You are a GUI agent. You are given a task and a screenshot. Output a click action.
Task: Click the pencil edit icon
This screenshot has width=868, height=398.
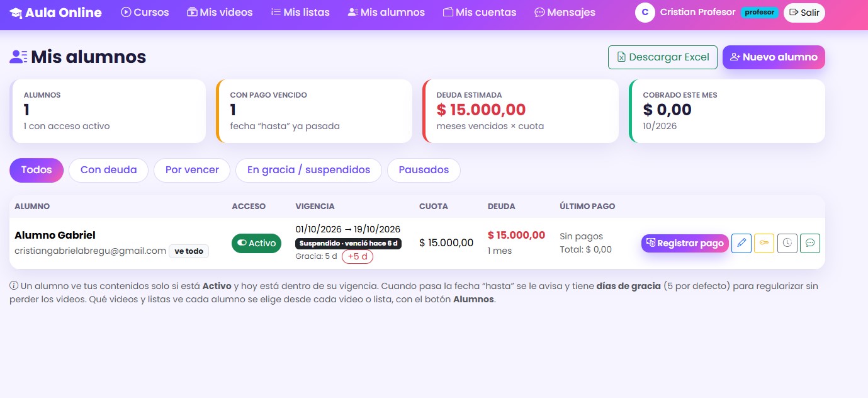pos(741,243)
